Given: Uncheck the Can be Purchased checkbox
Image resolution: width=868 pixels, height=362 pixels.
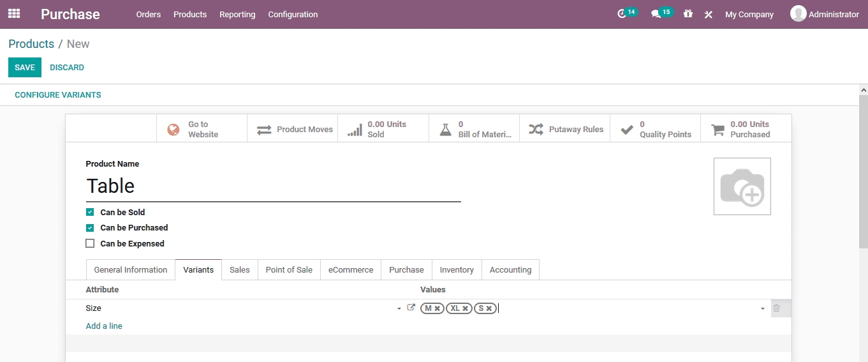Looking at the screenshot, I should [90, 227].
